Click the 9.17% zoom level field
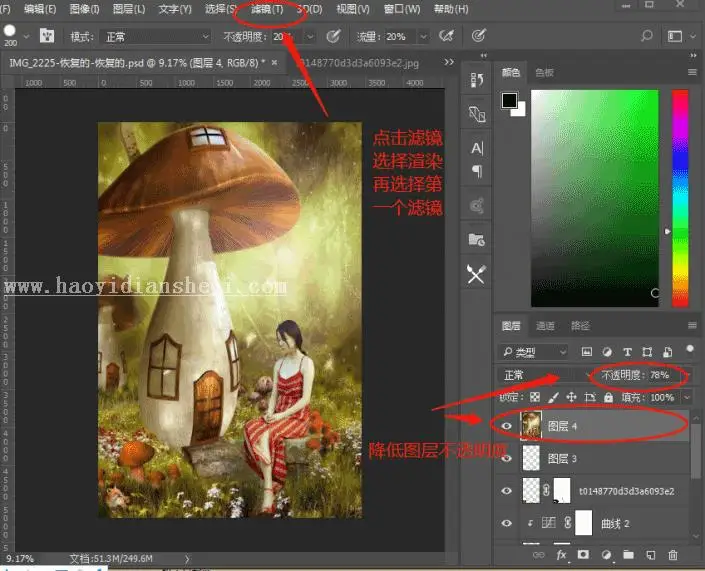 pos(20,559)
